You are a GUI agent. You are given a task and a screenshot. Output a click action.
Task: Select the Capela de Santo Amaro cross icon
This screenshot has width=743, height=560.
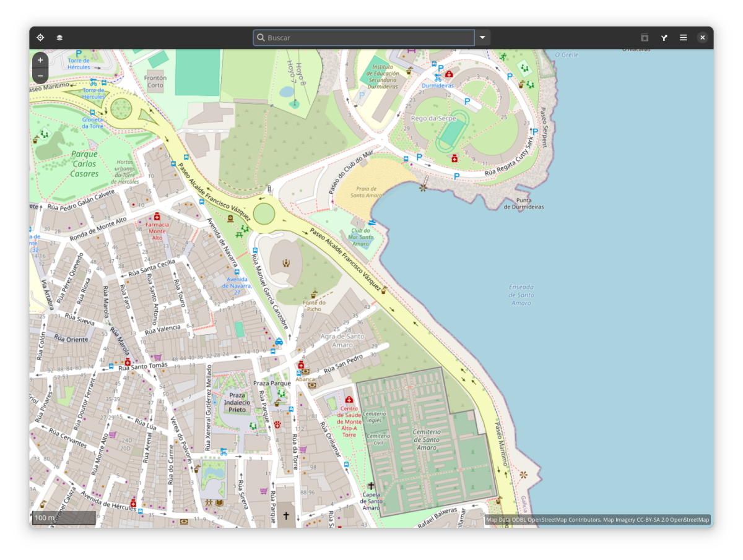click(x=371, y=486)
